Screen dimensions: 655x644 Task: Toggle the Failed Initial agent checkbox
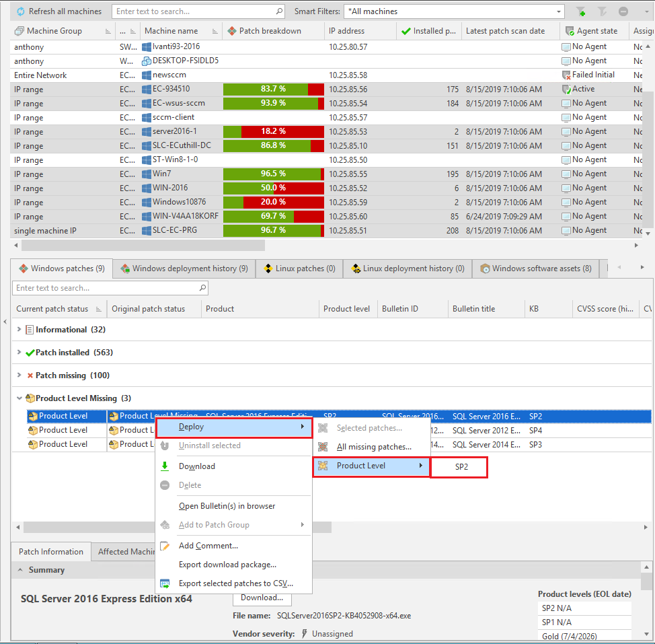click(565, 75)
